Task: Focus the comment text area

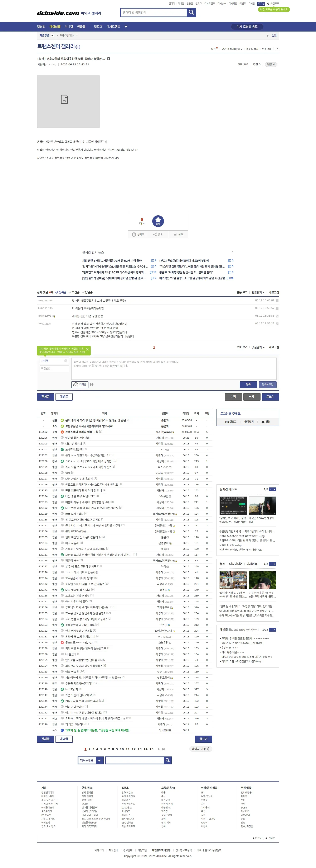Action: coord(174,369)
